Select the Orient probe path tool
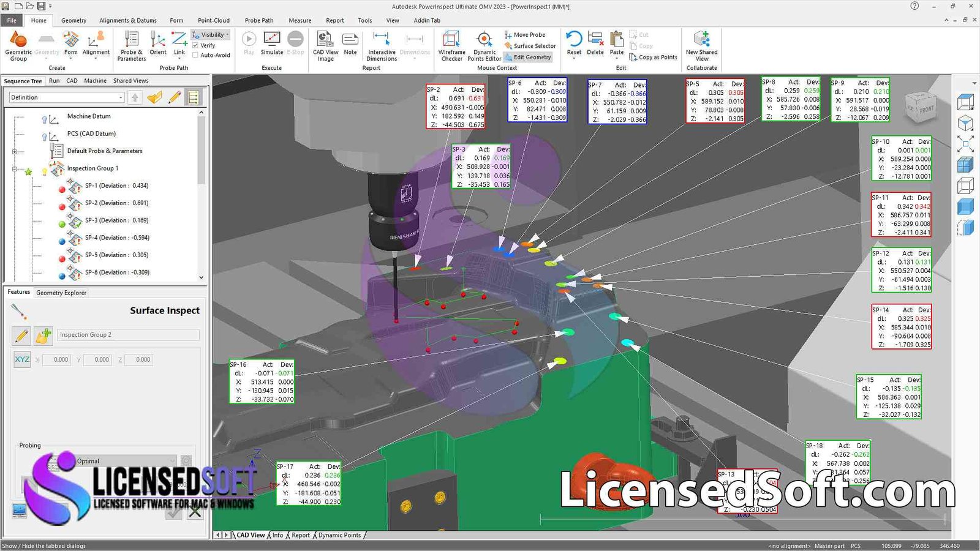Viewport: 980px width, 551px height. pos(158,44)
